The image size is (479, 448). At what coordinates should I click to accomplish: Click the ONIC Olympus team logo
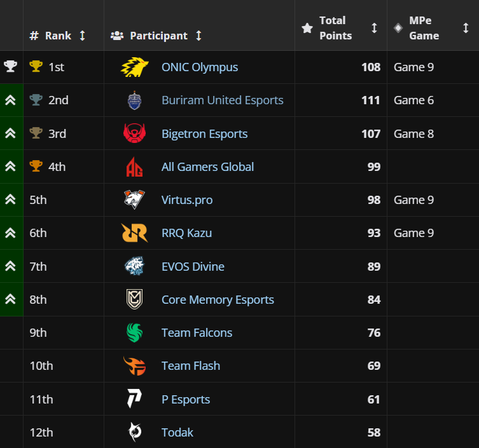click(x=135, y=67)
